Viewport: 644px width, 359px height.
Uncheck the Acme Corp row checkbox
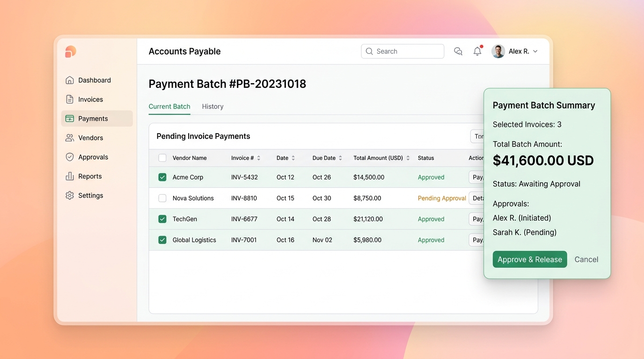click(x=162, y=177)
